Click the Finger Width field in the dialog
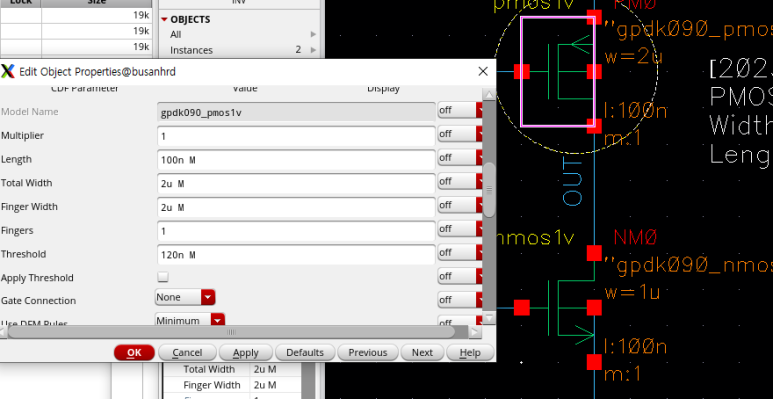773x399 pixels. (x=296, y=207)
